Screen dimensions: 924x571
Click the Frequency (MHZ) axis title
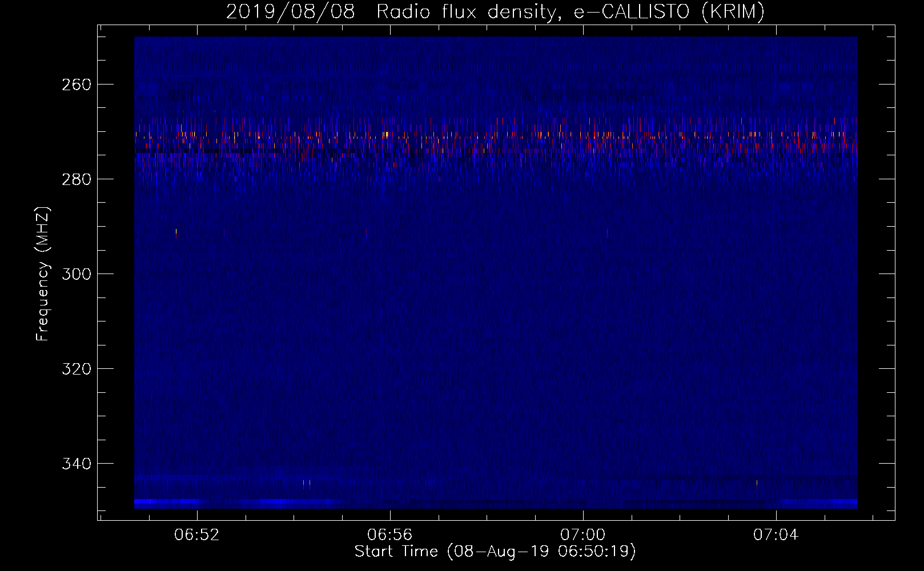43,274
